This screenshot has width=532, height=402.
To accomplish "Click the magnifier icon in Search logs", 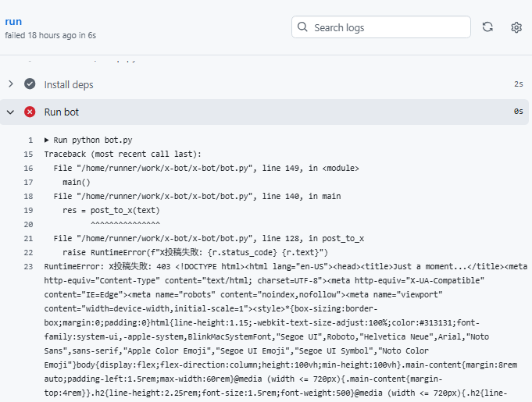I will tap(302, 27).
